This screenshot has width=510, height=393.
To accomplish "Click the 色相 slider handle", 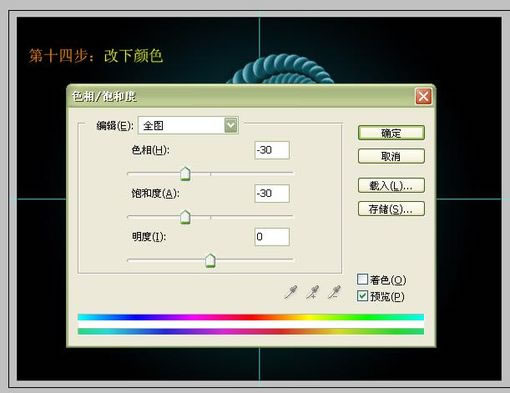I will (185, 174).
